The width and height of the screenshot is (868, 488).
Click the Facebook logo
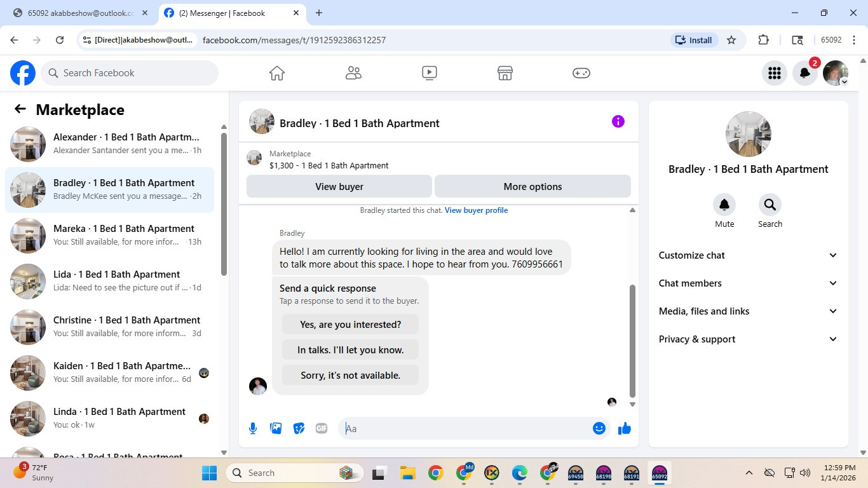tap(23, 73)
